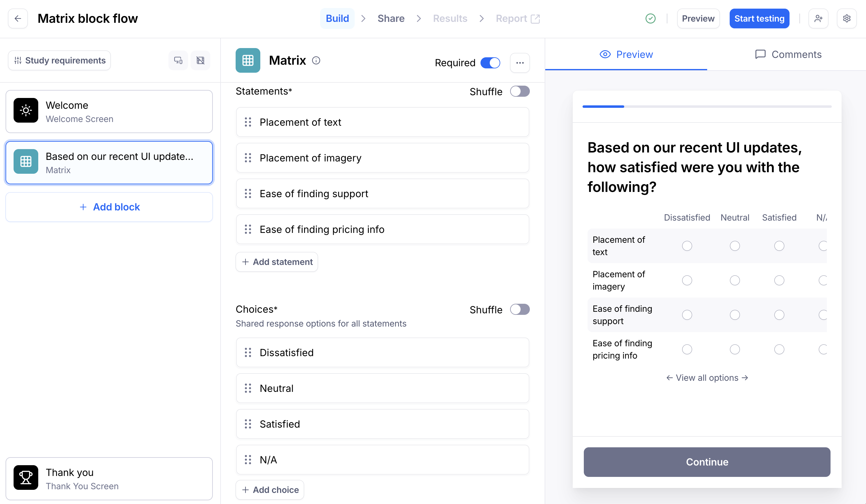Open the settings gear icon
Viewport: 866px width, 504px height.
846,18
